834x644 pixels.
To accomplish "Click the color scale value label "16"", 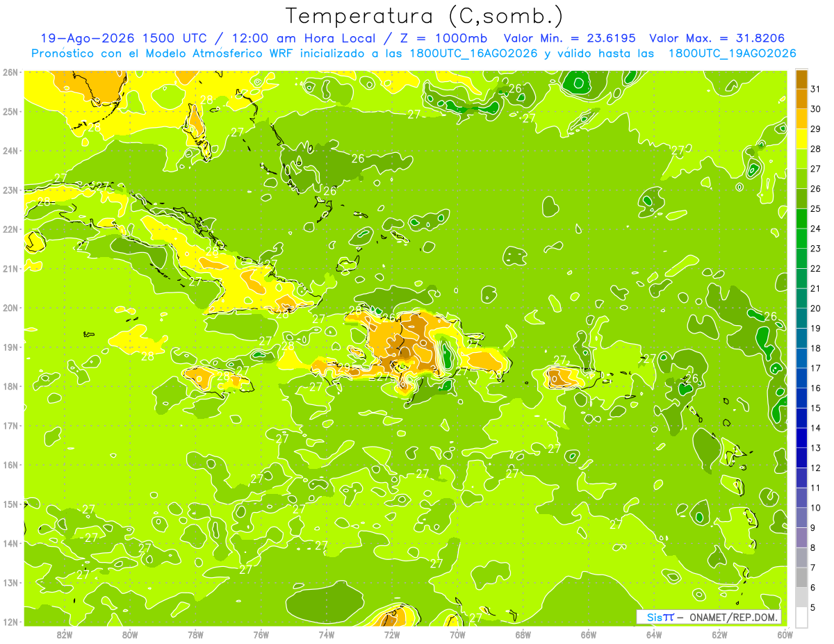I will [816, 388].
